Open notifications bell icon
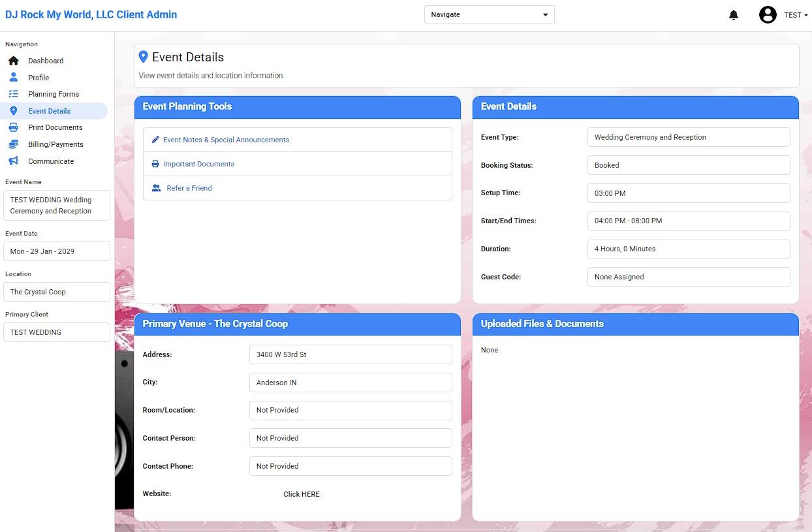 click(x=734, y=15)
